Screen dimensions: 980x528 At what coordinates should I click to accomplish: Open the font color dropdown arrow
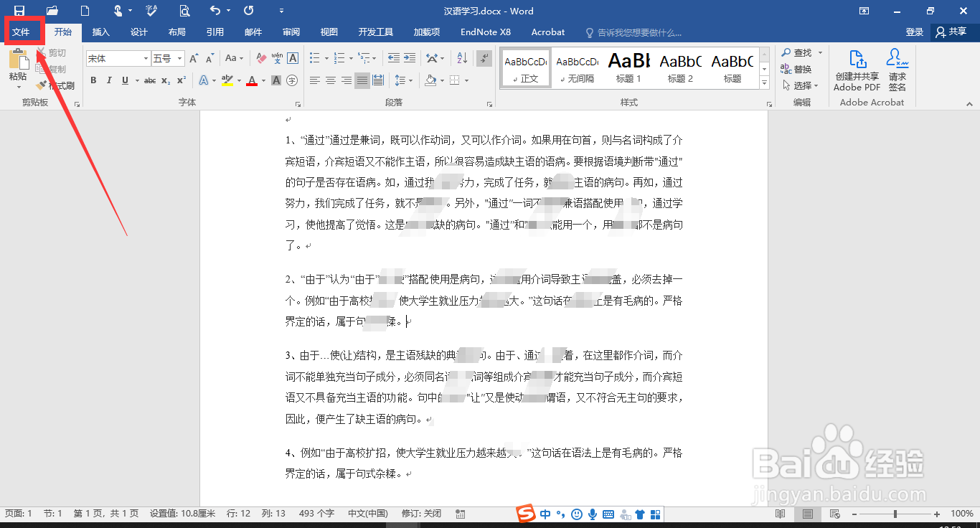click(263, 80)
